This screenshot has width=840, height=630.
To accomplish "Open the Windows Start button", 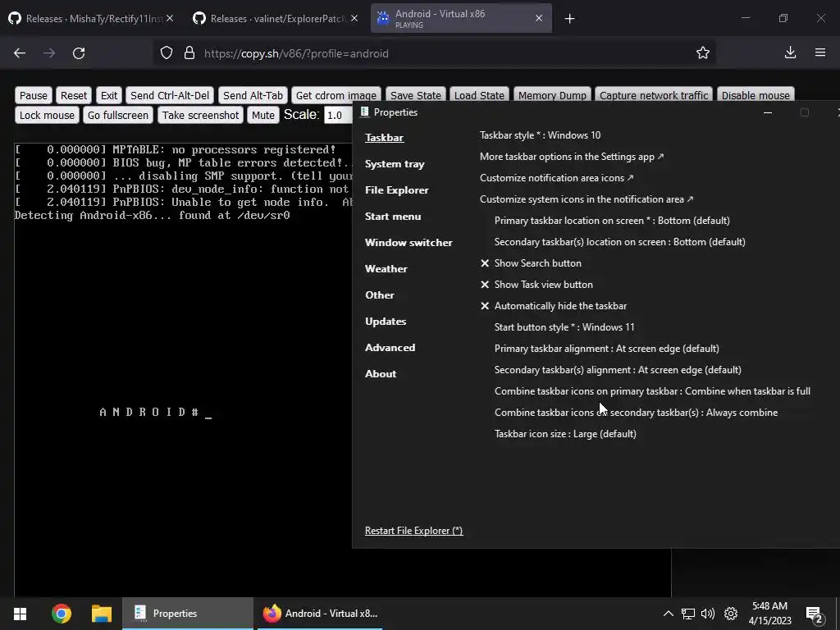I will (x=20, y=614).
